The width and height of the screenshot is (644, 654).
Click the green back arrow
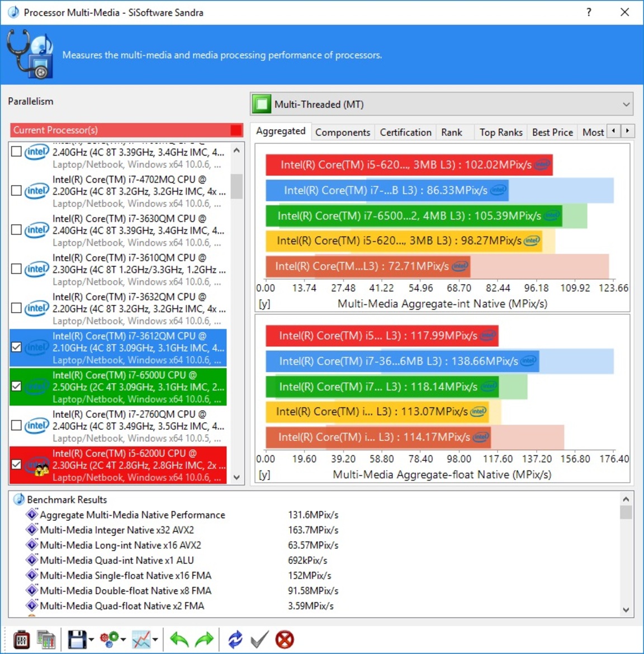click(179, 639)
